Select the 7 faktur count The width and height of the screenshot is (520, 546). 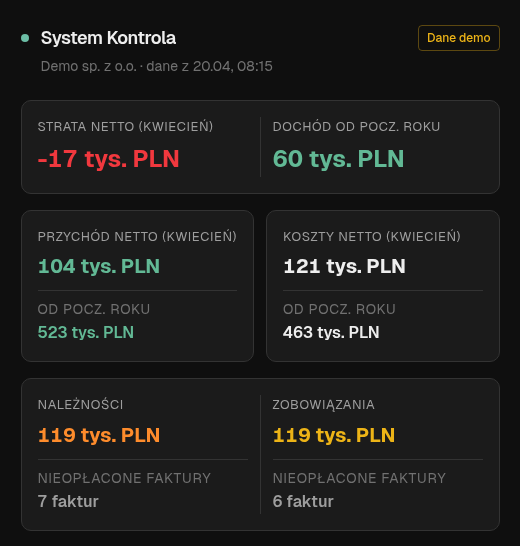point(68,501)
